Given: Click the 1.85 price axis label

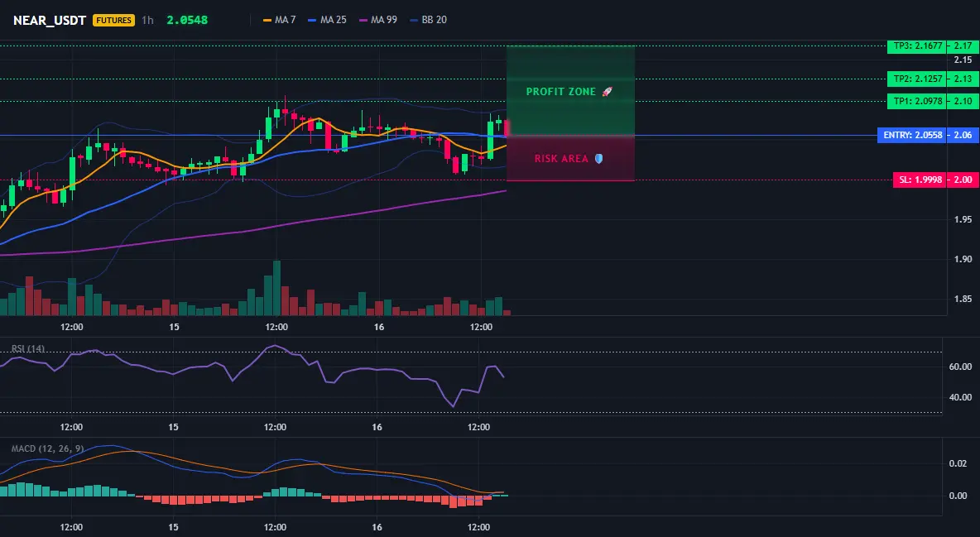Looking at the screenshot, I should [x=963, y=300].
